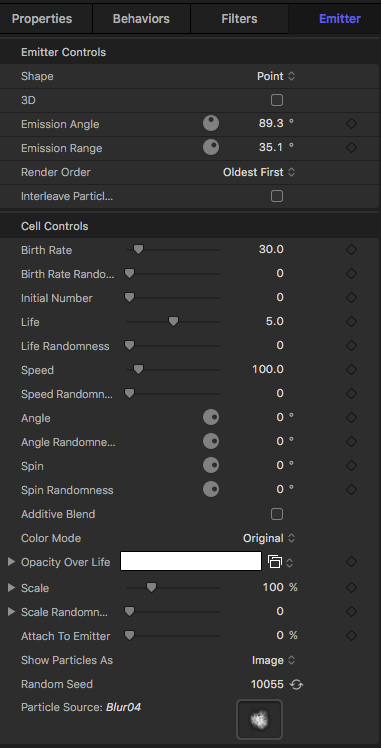Click the Life slider handle
This screenshot has height=748, width=381.
pos(174,322)
